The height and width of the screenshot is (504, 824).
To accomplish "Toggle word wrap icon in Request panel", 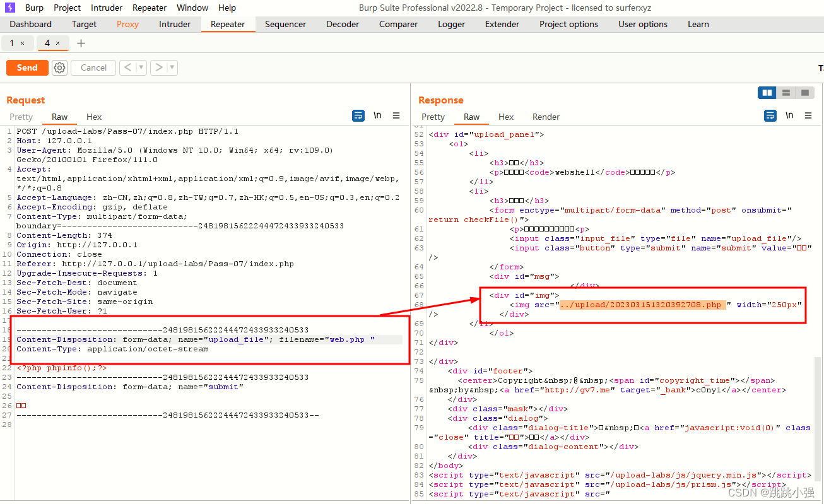I will [358, 116].
